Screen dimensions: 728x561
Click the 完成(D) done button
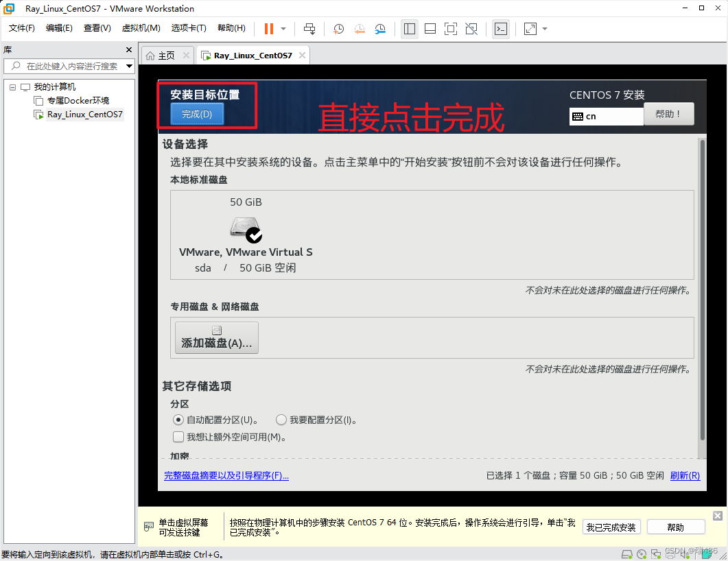point(197,114)
